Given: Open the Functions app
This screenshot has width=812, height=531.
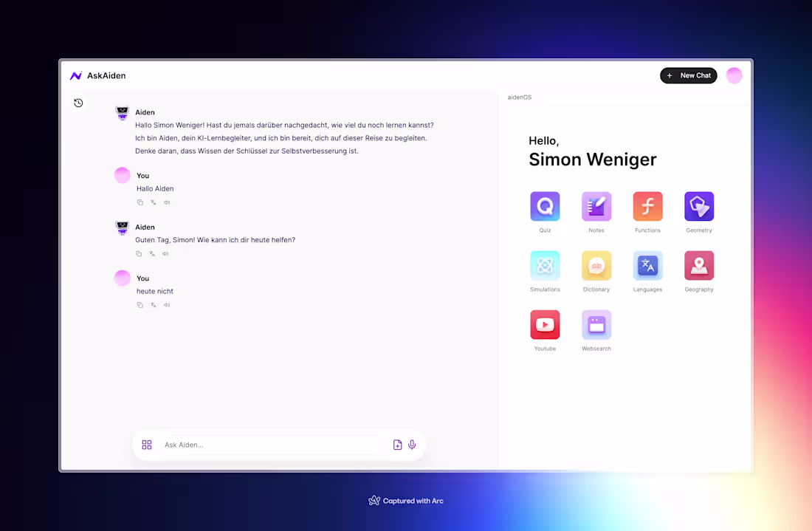Looking at the screenshot, I should [647, 207].
